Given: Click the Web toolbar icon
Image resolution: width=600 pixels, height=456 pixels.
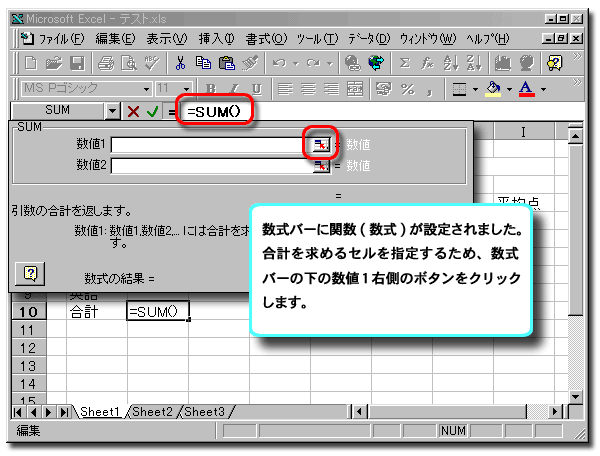Looking at the screenshot, I should tap(376, 63).
